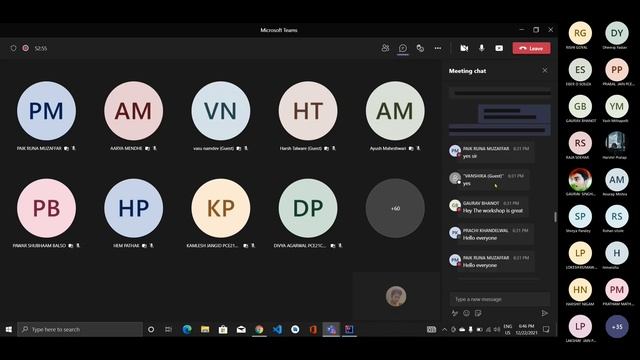
Task: Click the shield security icon near timer
Action: point(13,48)
